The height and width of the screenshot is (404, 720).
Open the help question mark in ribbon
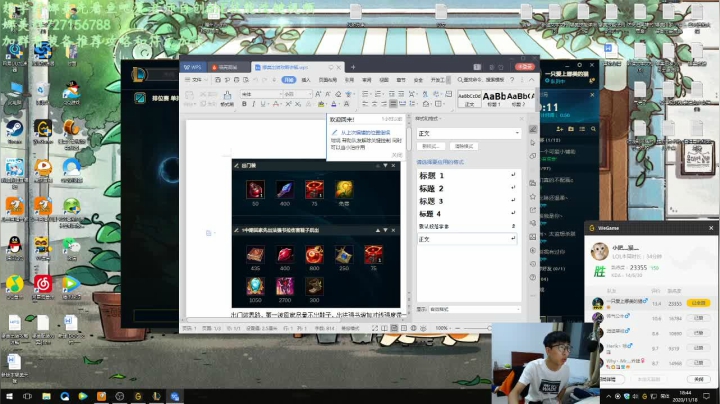click(x=512, y=80)
